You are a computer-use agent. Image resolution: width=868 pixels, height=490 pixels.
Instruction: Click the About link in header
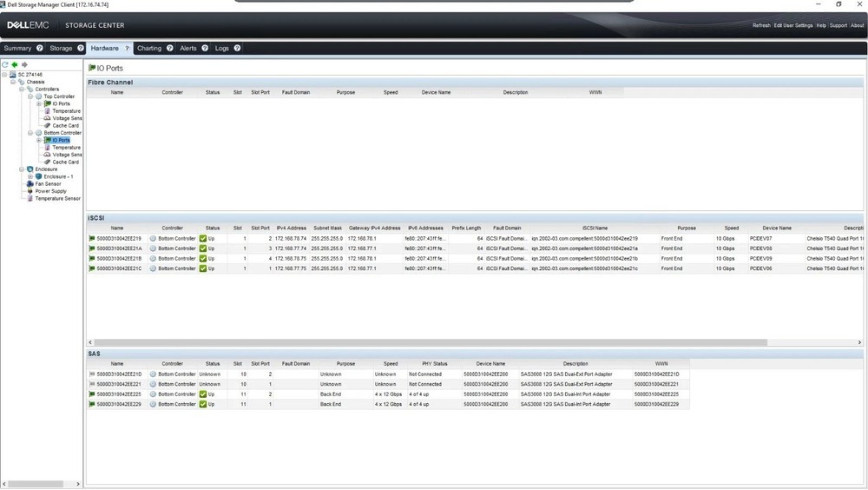click(857, 25)
